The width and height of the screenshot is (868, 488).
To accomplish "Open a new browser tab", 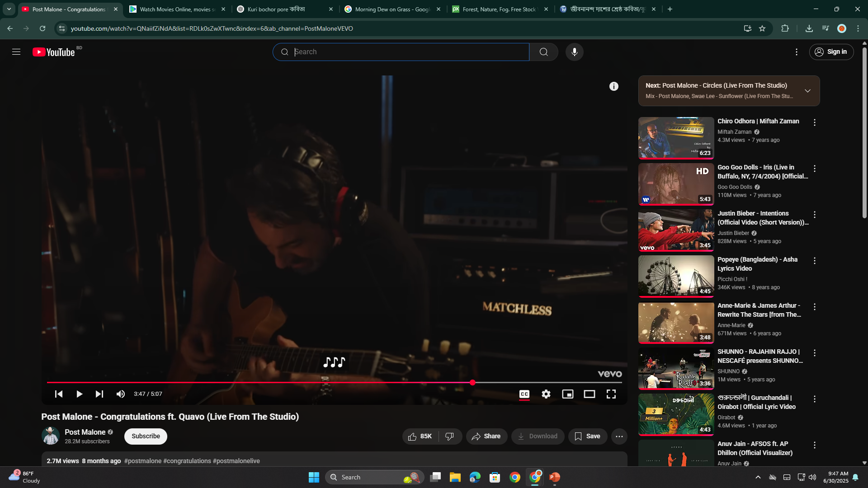I will [670, 9].
